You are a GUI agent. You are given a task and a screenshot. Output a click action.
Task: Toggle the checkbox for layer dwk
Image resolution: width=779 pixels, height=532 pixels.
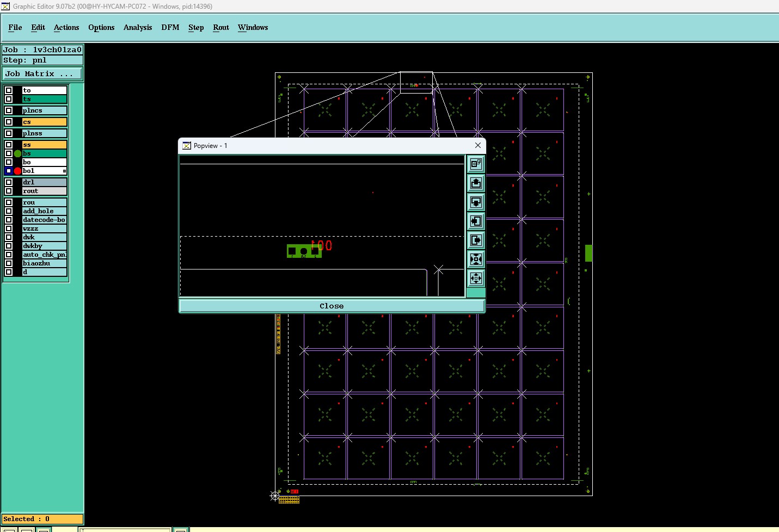[x=9, y=237]
